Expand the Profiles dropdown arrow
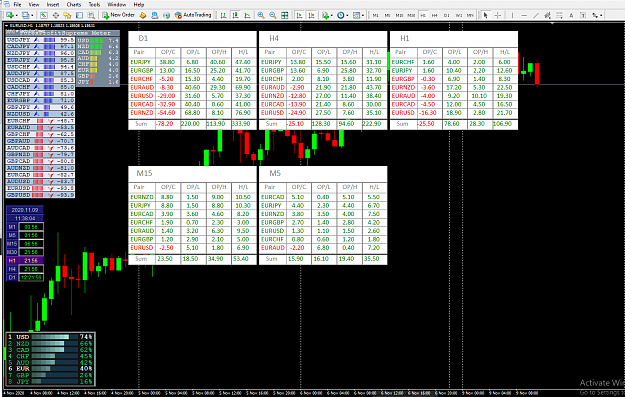The height and width of the screenshot is (397, 625). tap(32, 16)
